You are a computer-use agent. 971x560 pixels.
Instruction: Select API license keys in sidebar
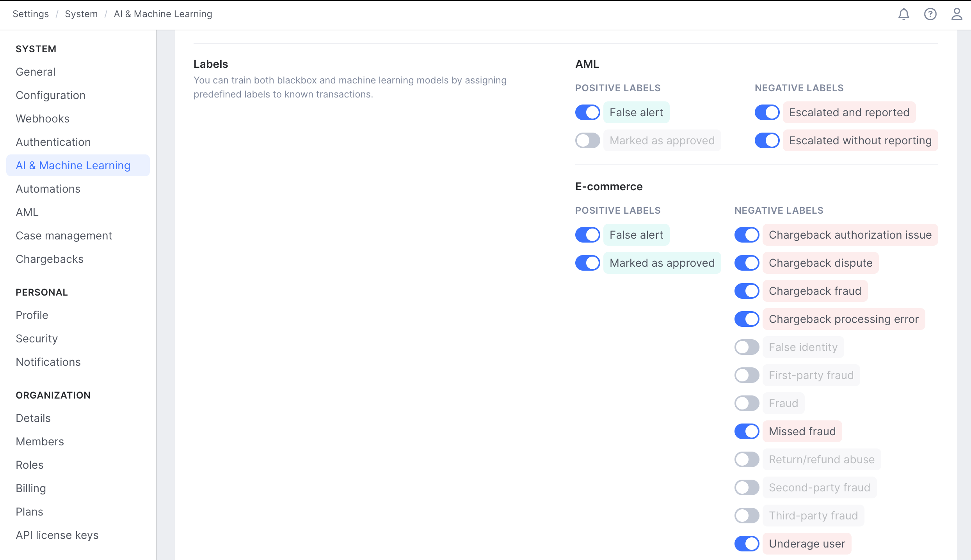coord(57,535)
